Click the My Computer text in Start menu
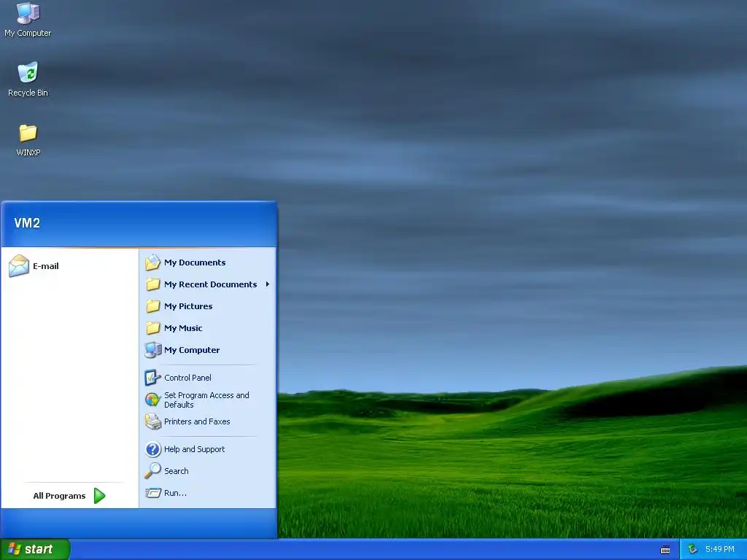The width and height of the screenshot is (747, 560). coord(192,350)
